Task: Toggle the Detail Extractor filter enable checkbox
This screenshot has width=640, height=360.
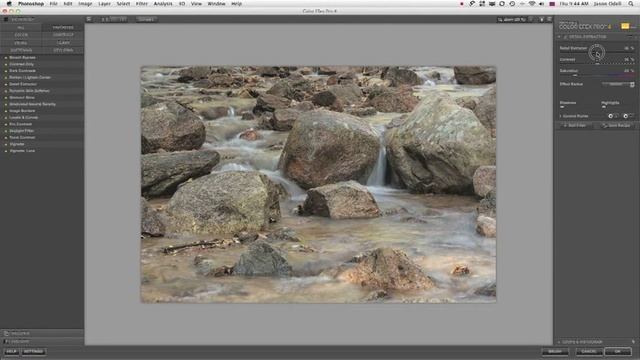Action: [x=566, y=37]
